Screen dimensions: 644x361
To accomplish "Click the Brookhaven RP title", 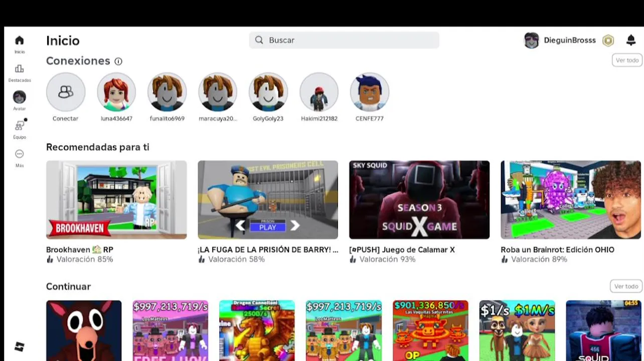I will [x=80, y=250].
